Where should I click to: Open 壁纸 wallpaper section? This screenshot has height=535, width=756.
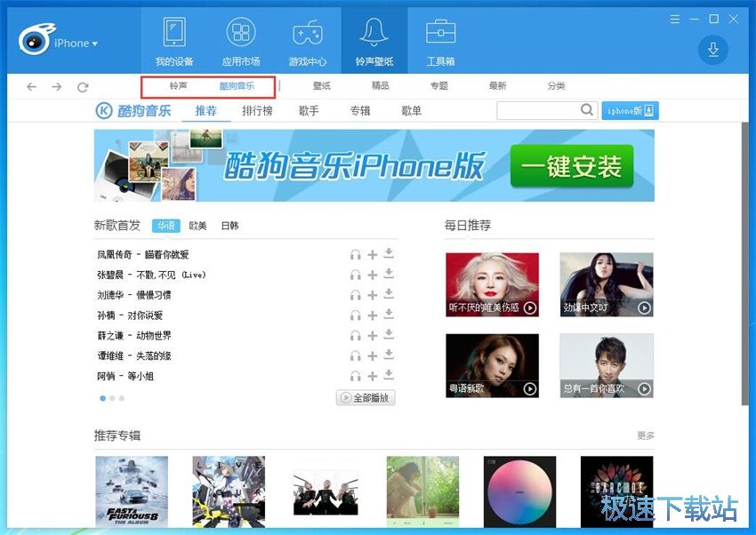pyautogui.click(x=322, y=85)
